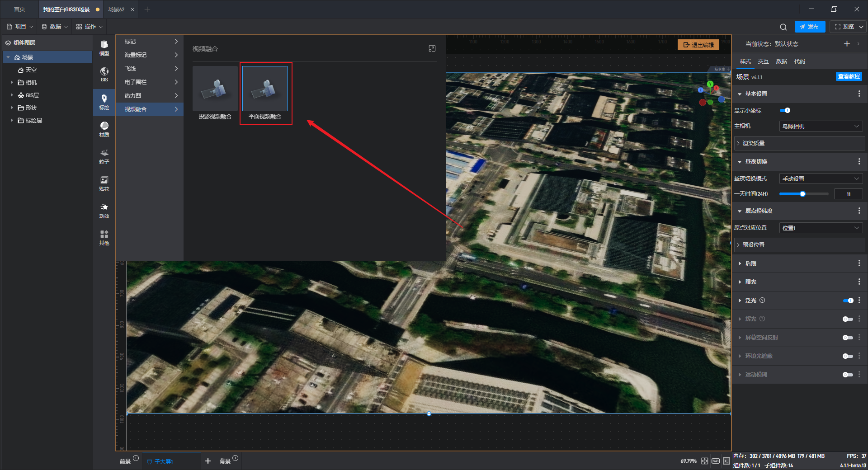Open the 原点对应位置 dropdown showing 位置1
This screenshot has height=470, width=868.
(821, 228)
